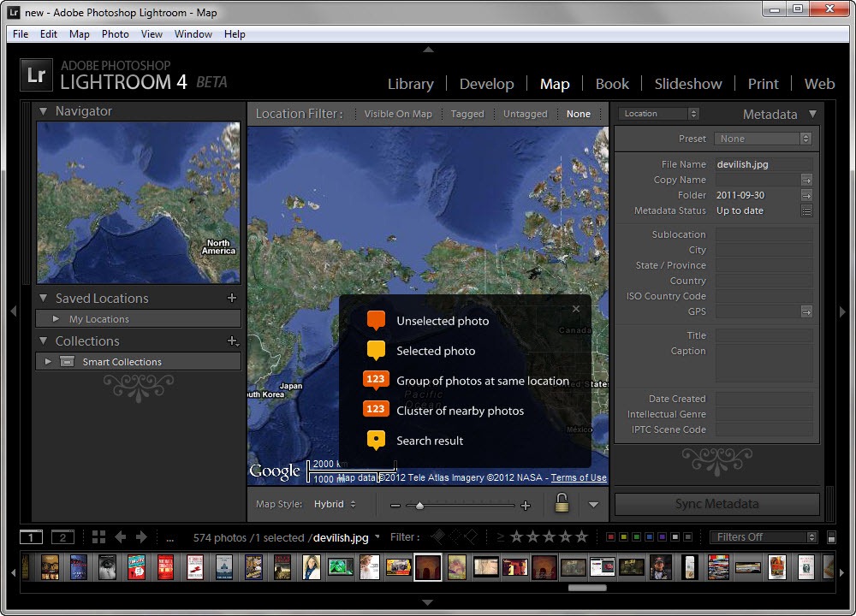
Task: Open second window display 2
Action: tap(62, 537)
